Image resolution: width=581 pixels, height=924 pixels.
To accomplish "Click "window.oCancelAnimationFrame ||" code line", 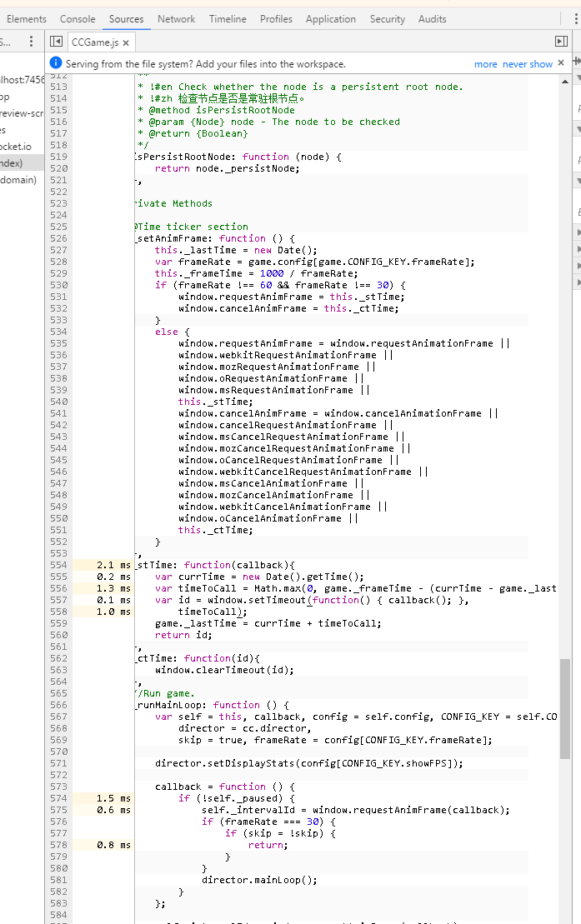I will [x=268, y=518].
